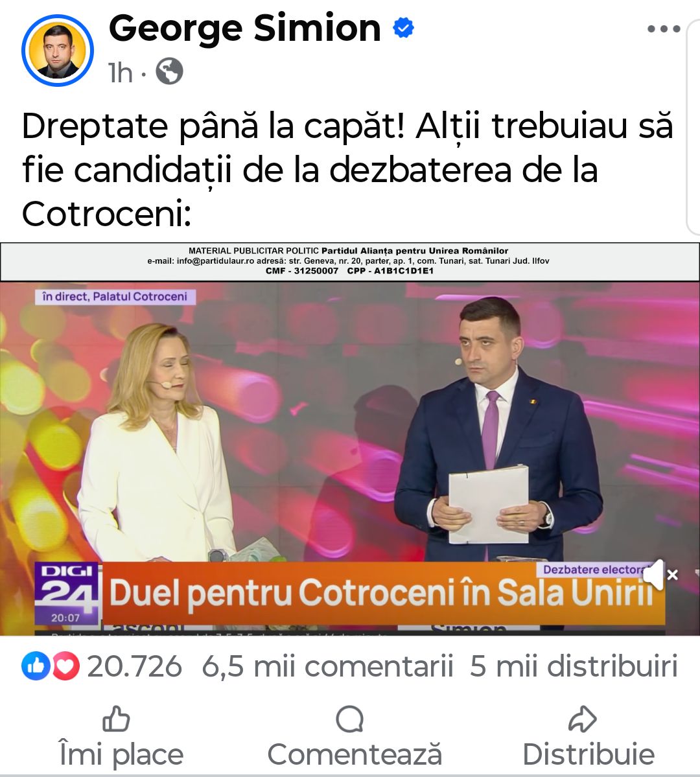Image resolution: width=700 pixels, height=777 pixels.
Task: Click the thumbs-up Îmi place icon
Action: point(116,719)
